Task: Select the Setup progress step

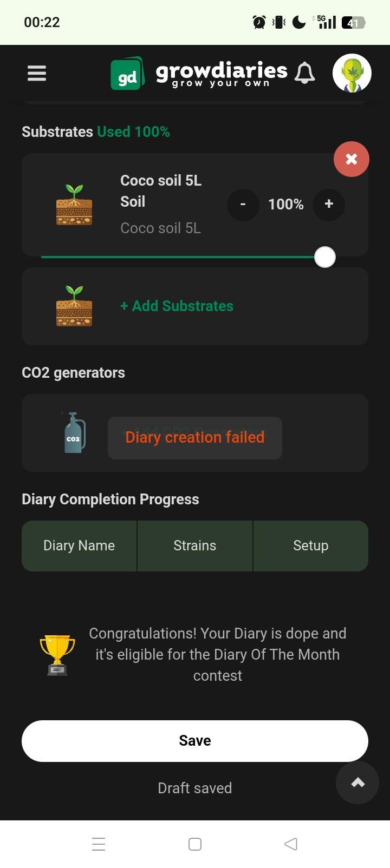Action: (x=310, y=545)
